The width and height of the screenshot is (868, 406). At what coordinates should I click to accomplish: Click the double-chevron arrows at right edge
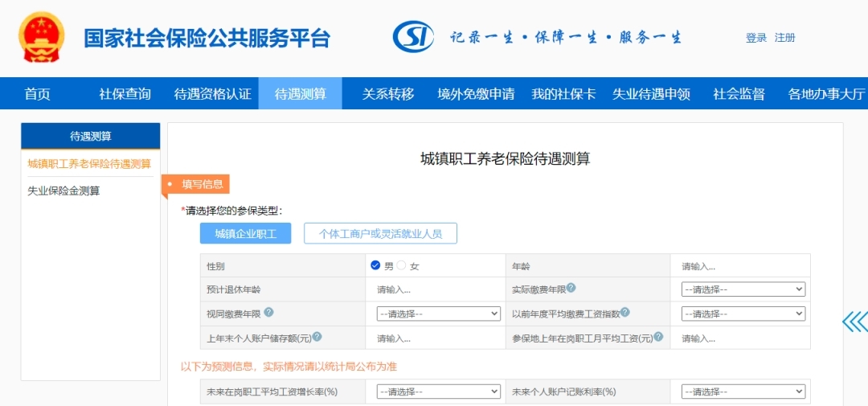[855, 322]
